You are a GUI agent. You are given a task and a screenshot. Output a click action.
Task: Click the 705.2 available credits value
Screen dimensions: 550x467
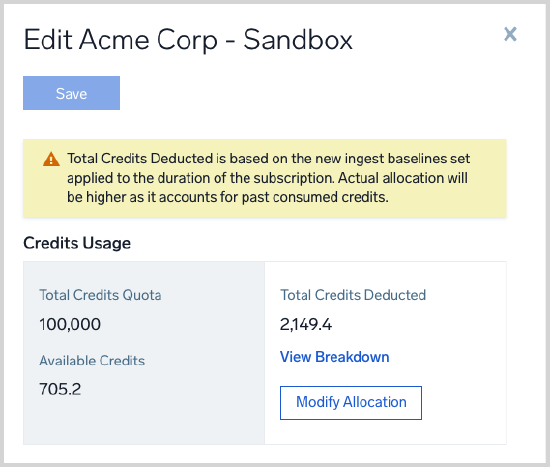(60, 389)
